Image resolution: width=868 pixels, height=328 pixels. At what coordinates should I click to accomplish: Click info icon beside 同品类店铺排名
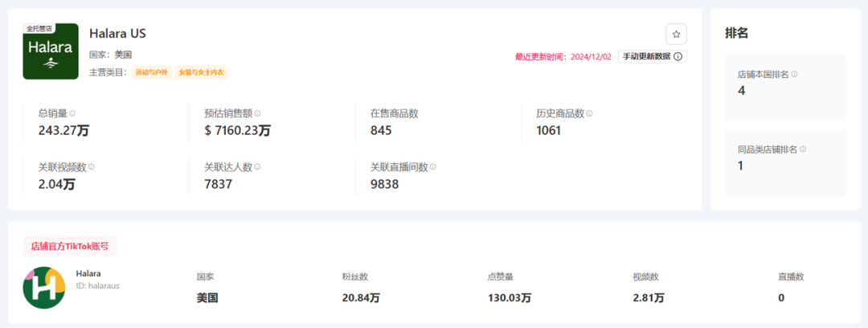[x=803, y=150]
